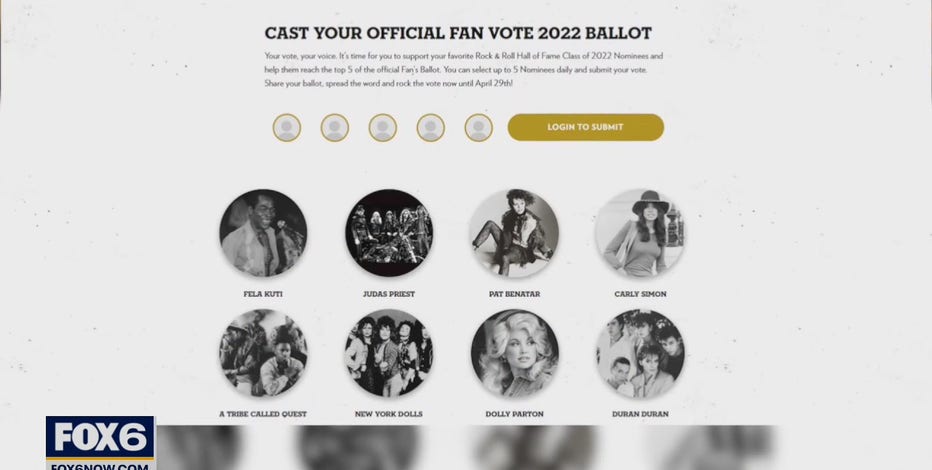The height and width of the screenshot is (470, 932).
Task: Click the Dolly Parton name label
Action: pos(514,413)
